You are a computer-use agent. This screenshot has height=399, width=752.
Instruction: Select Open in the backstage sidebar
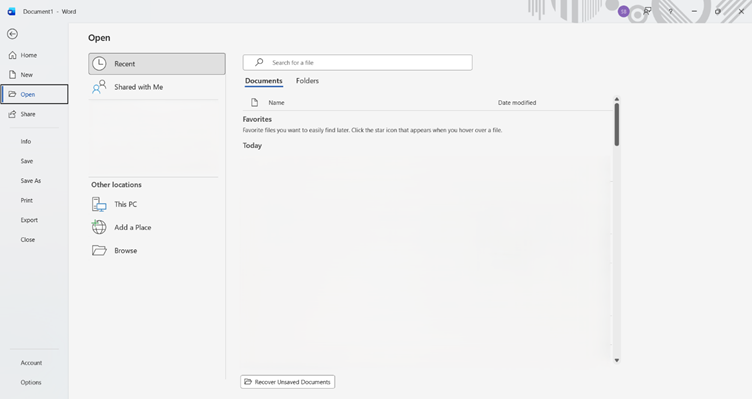pos(35,94)
